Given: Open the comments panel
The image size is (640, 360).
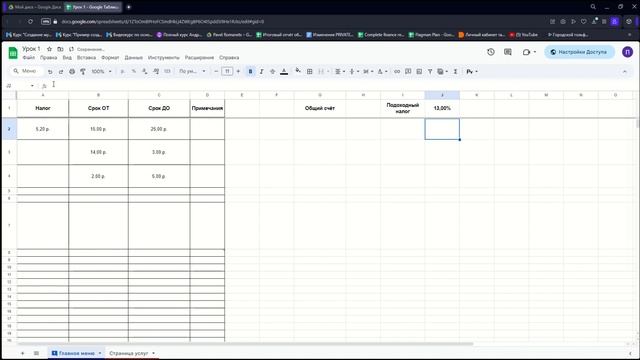Looking at the screenshot, I should [x=508, y=52].
